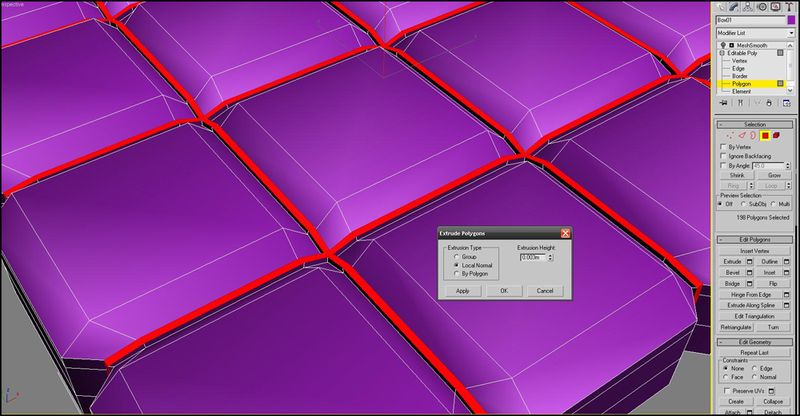This screenshot has width=800, height=416.
Task: Click the Extrusion Height input field
Action: 533,257
